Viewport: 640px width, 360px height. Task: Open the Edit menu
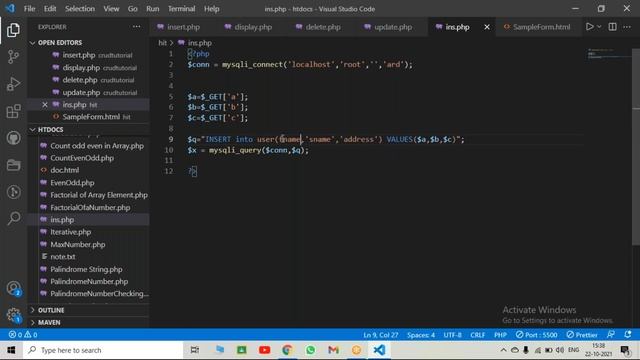50,9
